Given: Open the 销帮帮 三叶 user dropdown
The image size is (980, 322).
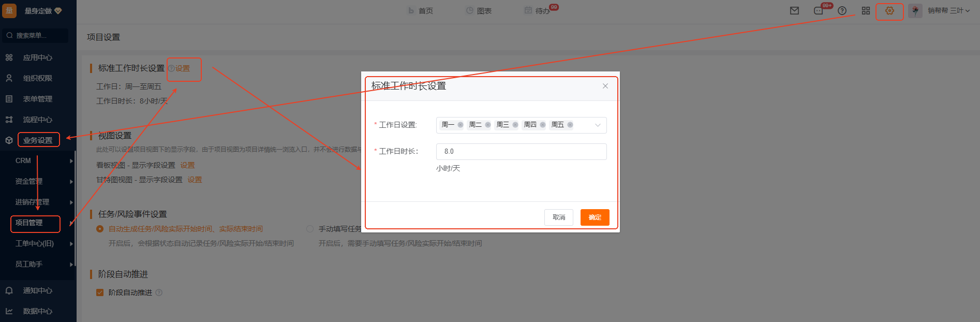Looking at the screenshot, I should point(948,11).
